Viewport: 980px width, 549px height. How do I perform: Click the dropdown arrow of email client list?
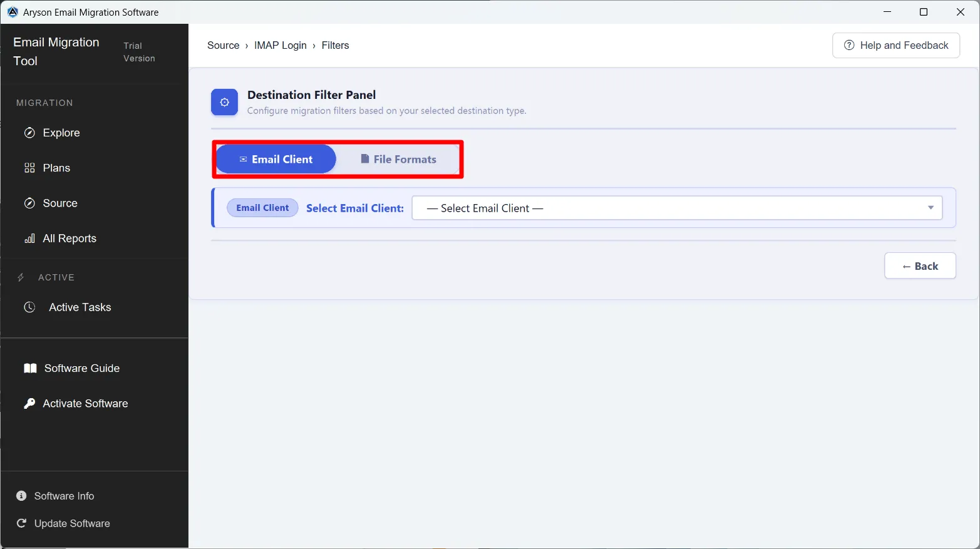pyautogui.click(x=931, y=208)
